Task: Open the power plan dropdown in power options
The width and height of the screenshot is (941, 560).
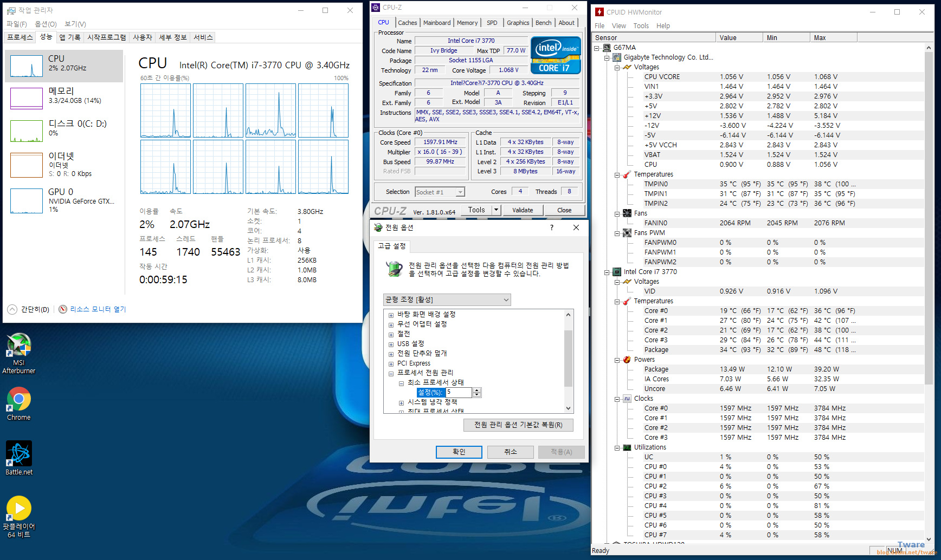Action: coord(447,299)
